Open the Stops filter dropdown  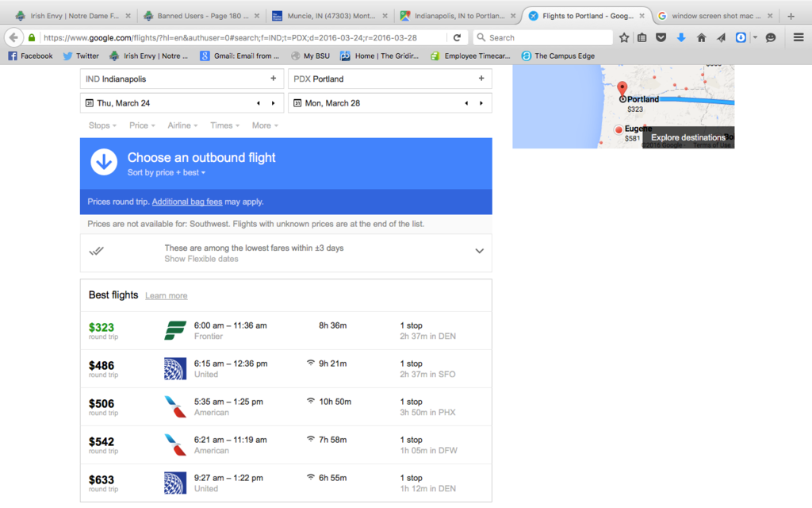(x=102, y=125)
